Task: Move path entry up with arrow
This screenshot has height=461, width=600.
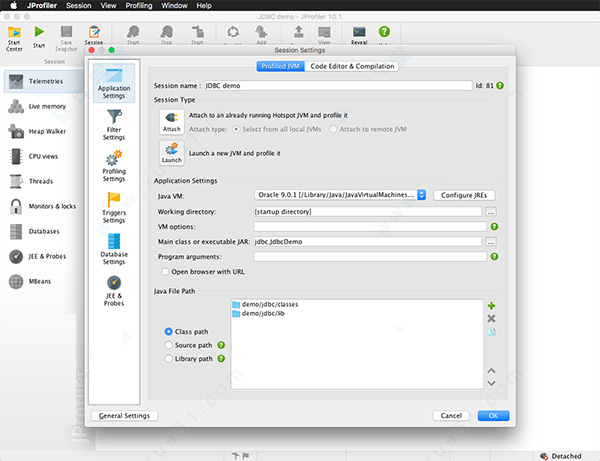Action: click(491, 371)
